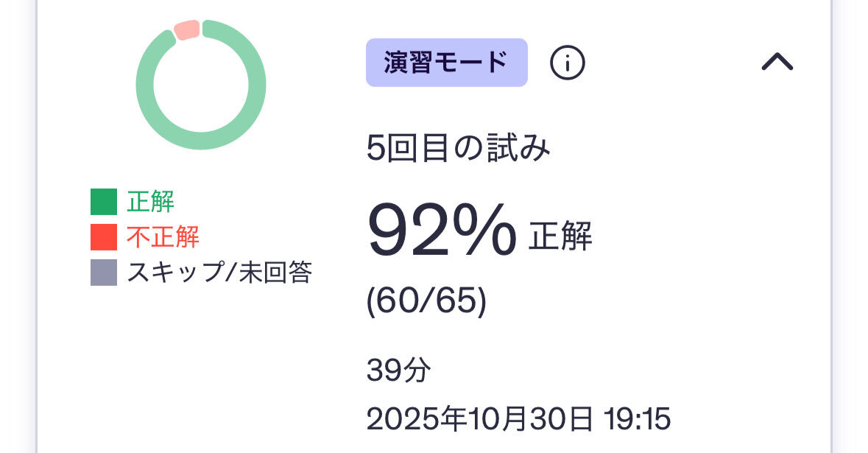Click the (60/65) score fraction

pos(426,303)
